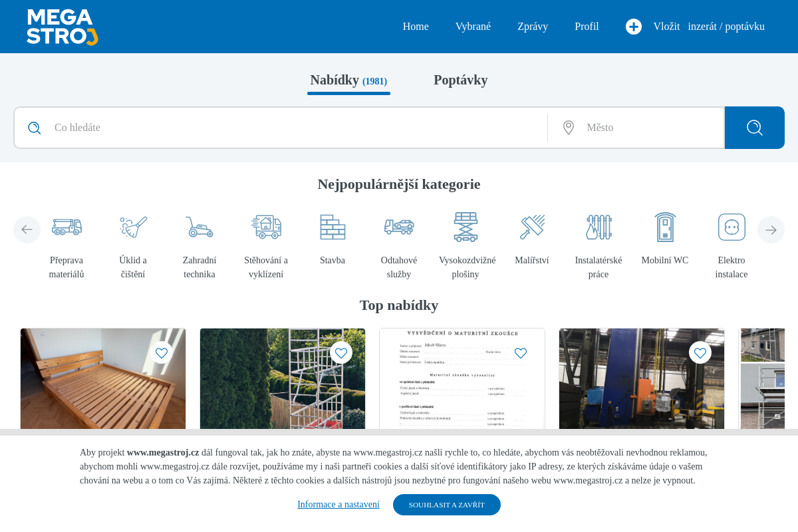Switch to the Poptávky tab
The image size is (798, 532).
point(461,80)
